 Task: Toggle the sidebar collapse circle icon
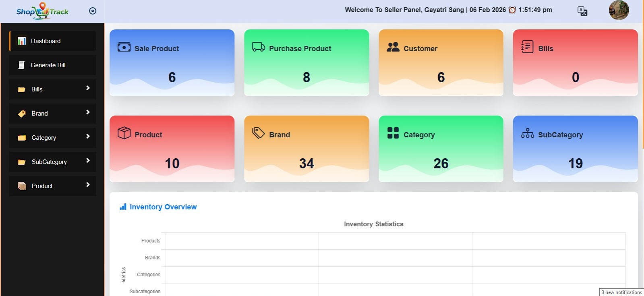pyautogui.click(x=93, y=11)
